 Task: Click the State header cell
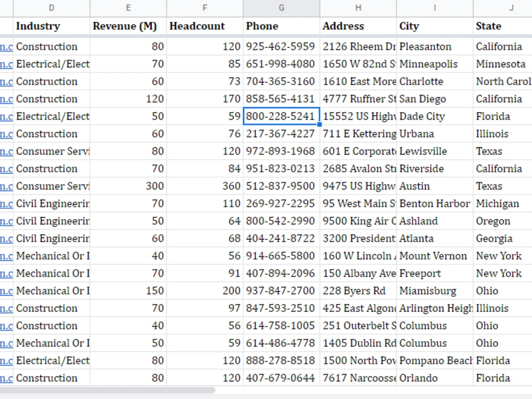503,26
